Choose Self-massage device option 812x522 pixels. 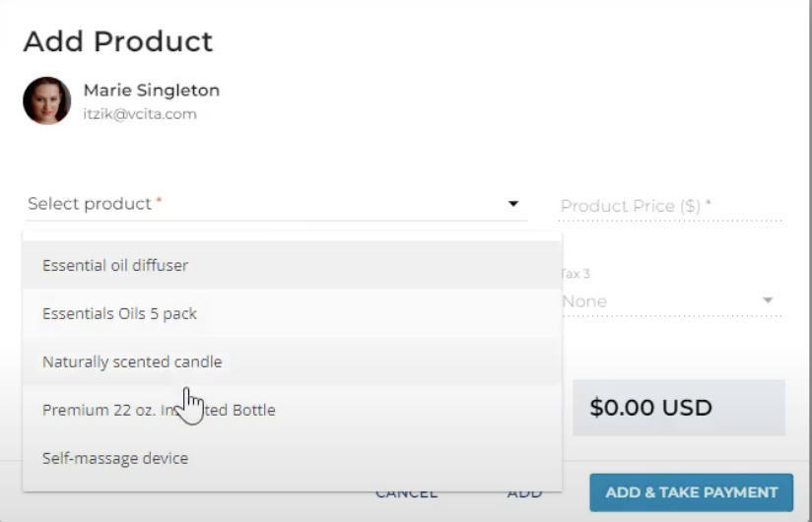[x=115, y=458]
